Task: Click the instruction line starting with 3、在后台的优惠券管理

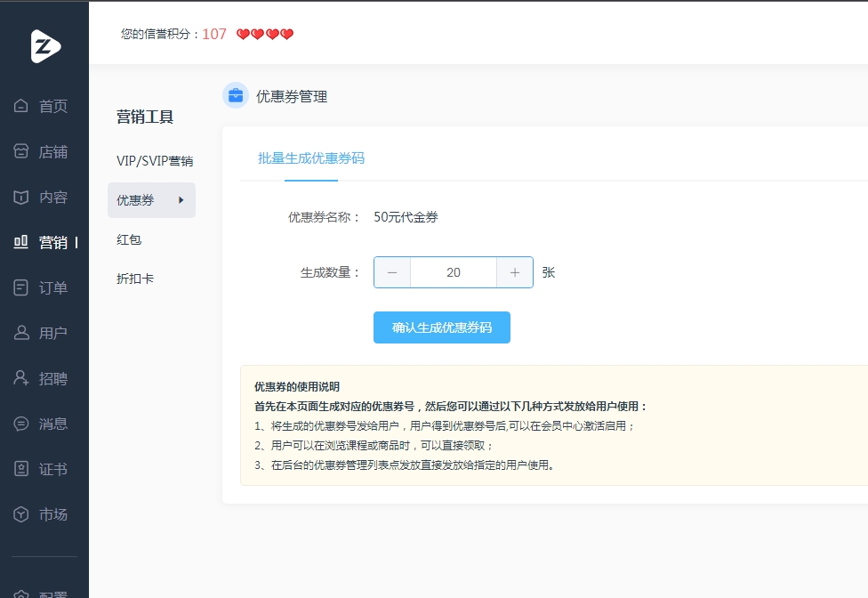Action: coord(405,465)
